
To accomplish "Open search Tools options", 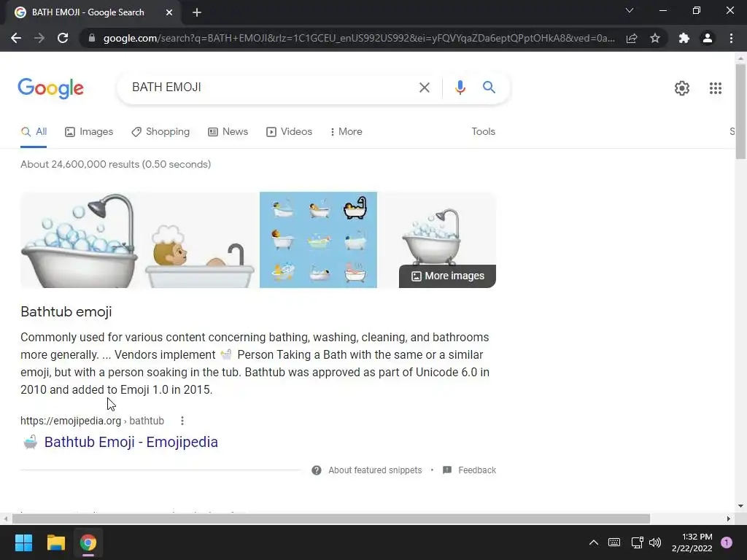I will pos(483,132).
